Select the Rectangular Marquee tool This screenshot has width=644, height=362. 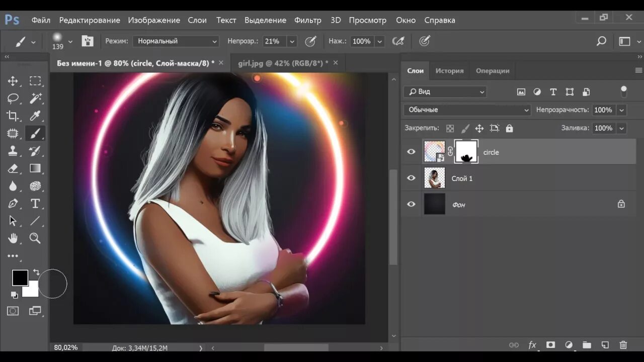click(x=35, y=81)
